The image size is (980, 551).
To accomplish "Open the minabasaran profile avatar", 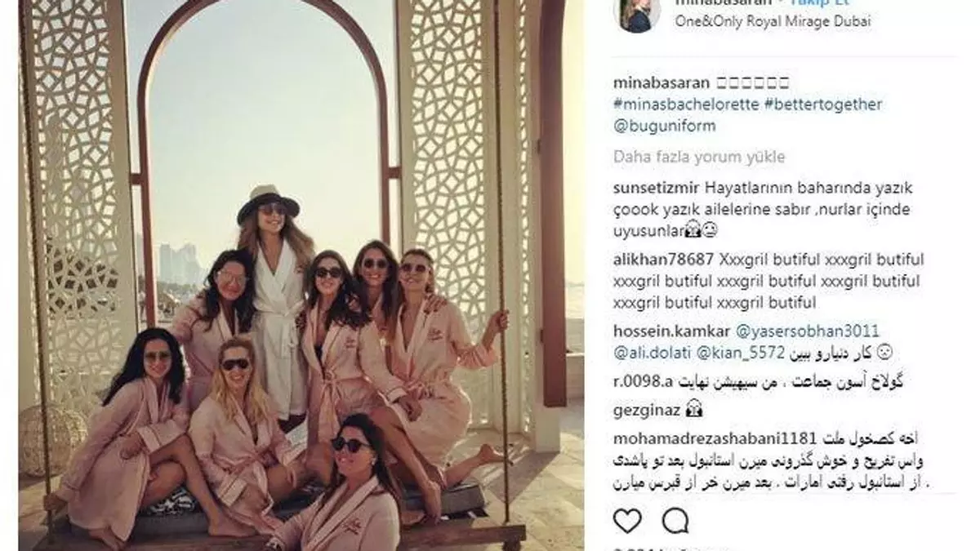I will click(x=637, y=15).
